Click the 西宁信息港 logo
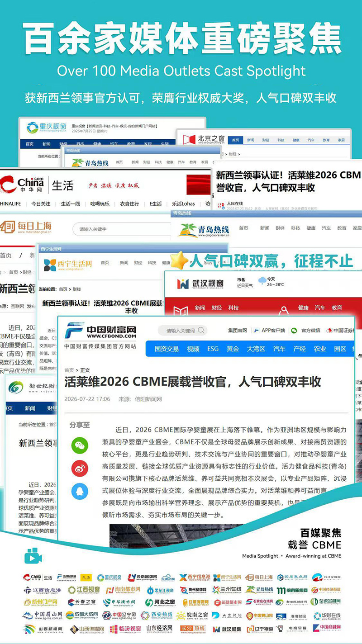362x644 pixels. 195,578
